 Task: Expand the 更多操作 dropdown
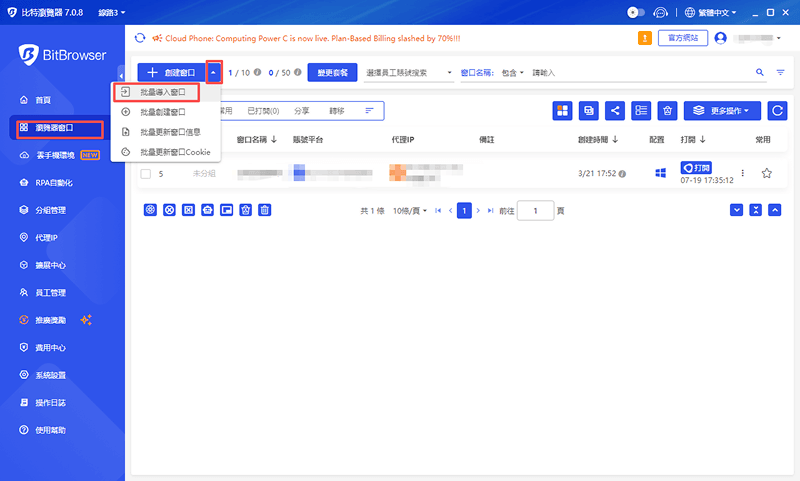click(x=722, y=111)
